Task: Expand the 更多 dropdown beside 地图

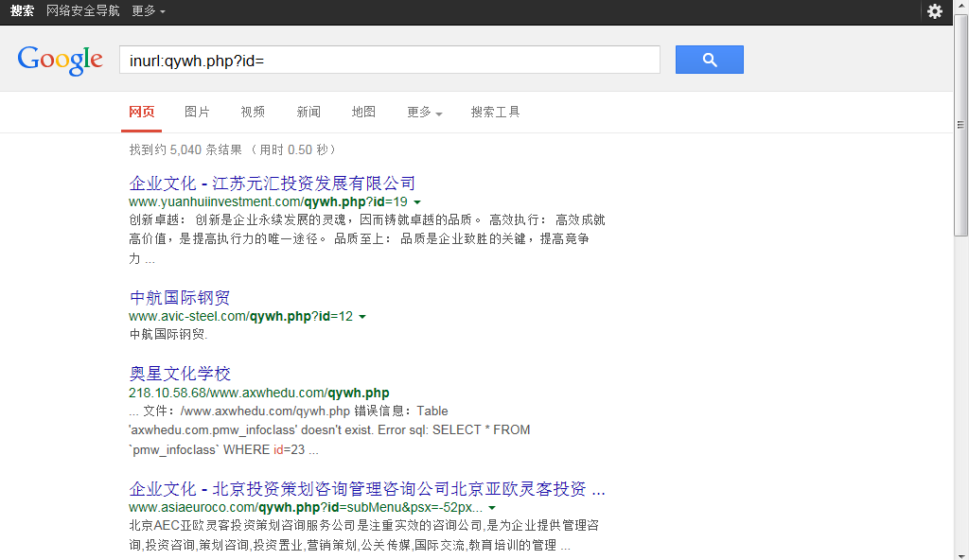Action: click(425, 112)
